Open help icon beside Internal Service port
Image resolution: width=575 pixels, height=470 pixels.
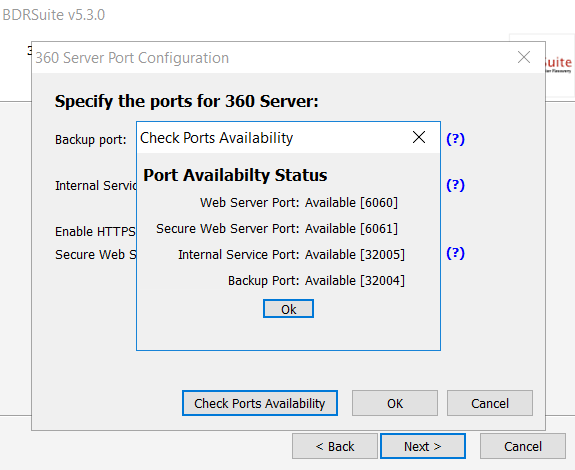(x=455, y=185)
